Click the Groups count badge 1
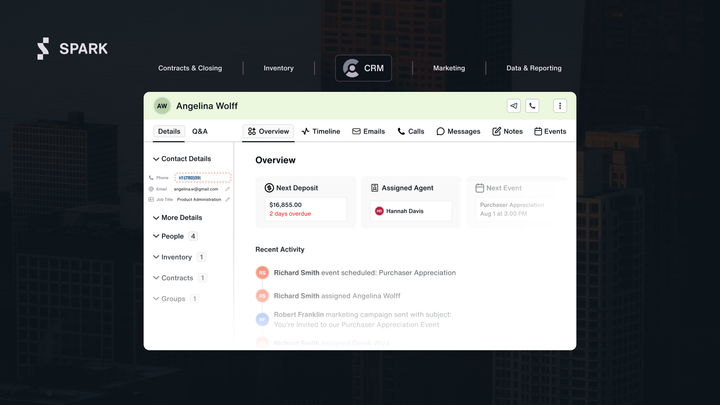This screenshot has width=720, height=405. tap(195, 298)
